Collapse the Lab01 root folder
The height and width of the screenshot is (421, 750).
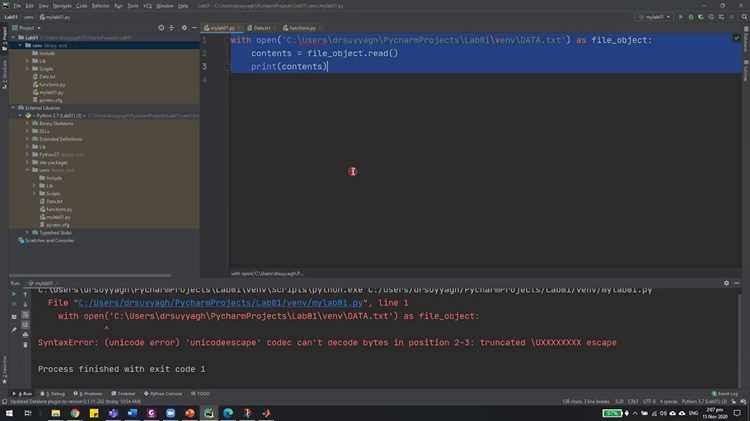click(x=13, y=37)
